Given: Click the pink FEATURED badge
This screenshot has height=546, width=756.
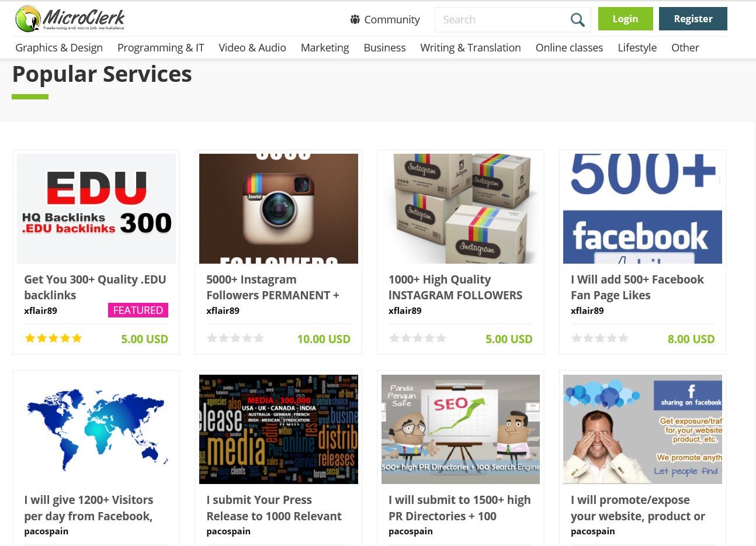Looking at the screenshot, I should coord(138,310).
